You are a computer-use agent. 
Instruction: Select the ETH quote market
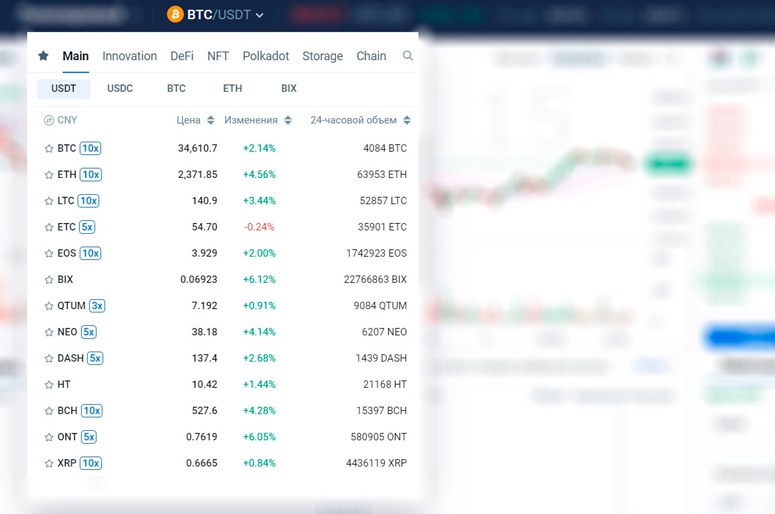point(232,88)
